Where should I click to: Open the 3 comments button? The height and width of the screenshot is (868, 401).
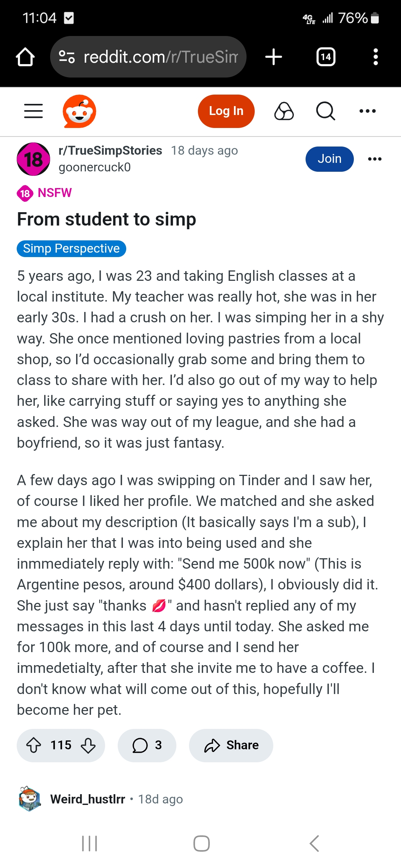click(x=147, y=745)
